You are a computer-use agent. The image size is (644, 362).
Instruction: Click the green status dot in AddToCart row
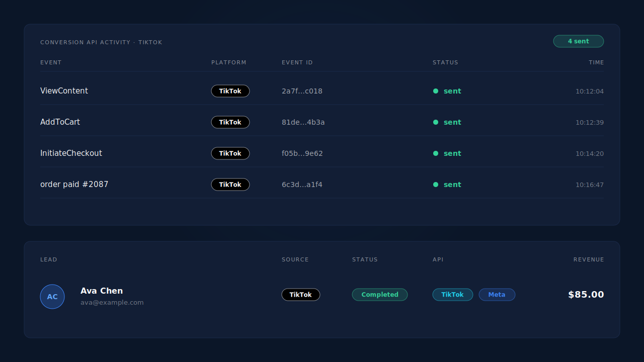pos(436,122)
